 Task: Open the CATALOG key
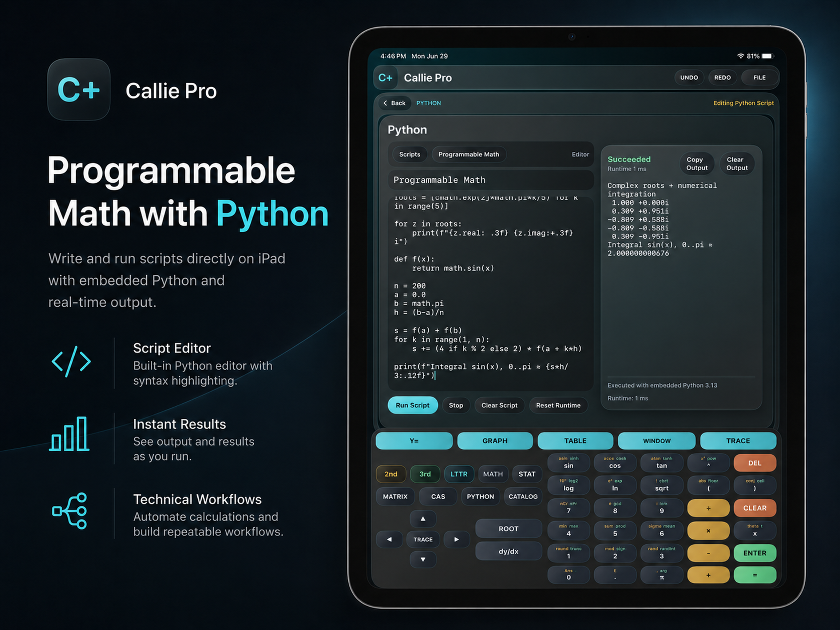(x=523, y=496)
